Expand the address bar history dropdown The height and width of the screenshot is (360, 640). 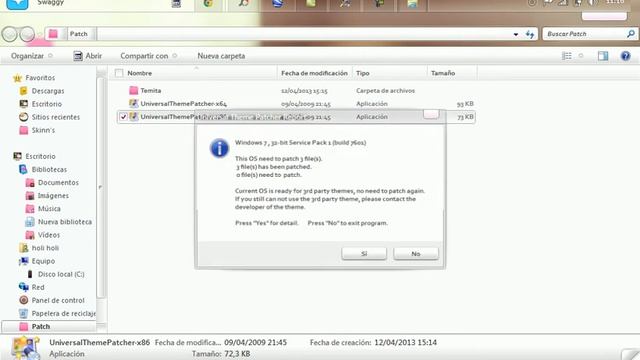pos(516,34)
